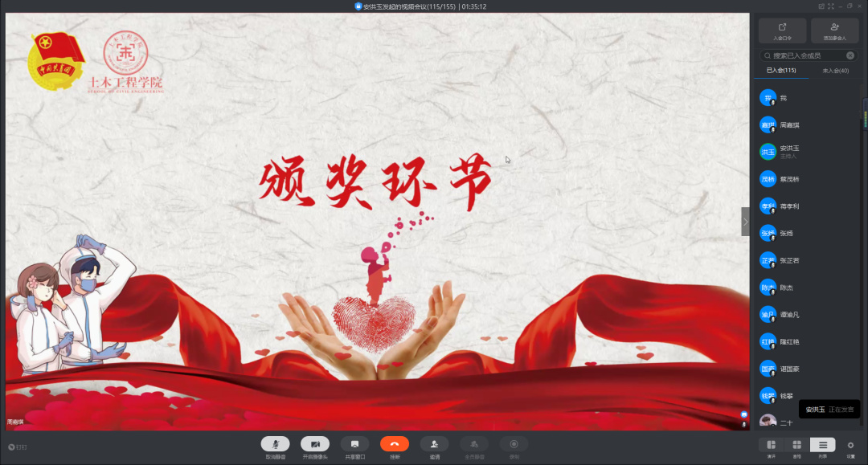
Task: Open the 共享窗口 share window option
Action: click(x=355, y=444)
